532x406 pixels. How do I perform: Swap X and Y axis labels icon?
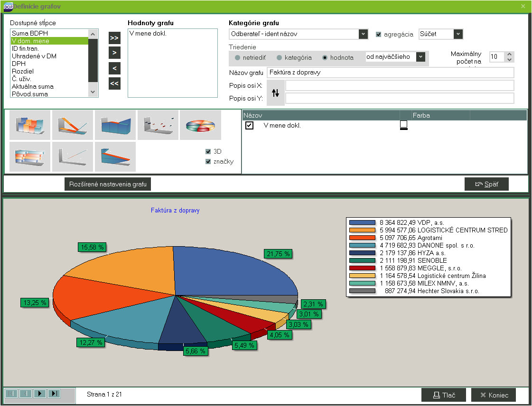click(276, 93)
